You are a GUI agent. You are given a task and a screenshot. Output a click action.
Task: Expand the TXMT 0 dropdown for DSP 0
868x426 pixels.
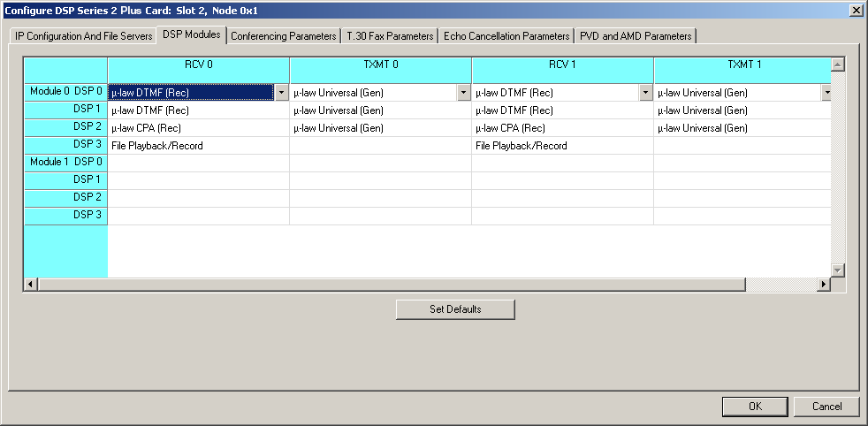[x=463, y=92]
